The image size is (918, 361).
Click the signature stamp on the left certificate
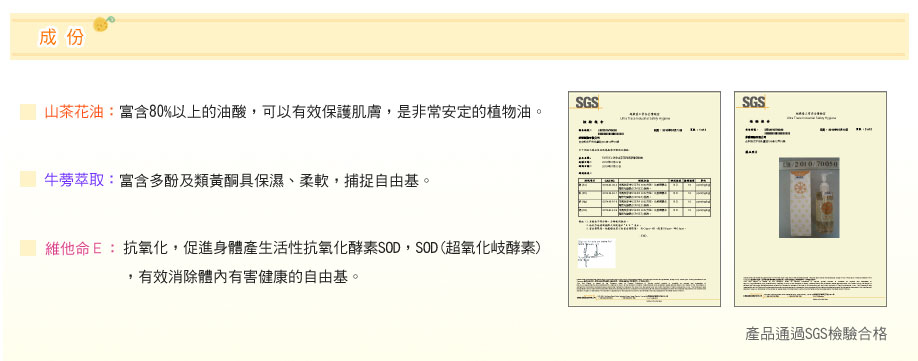click(x=596, y=253)
